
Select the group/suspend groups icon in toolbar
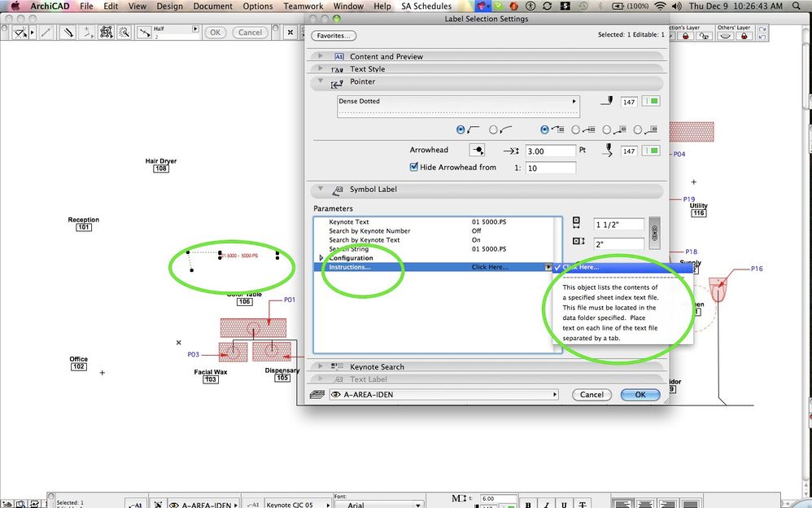point(106,33)
